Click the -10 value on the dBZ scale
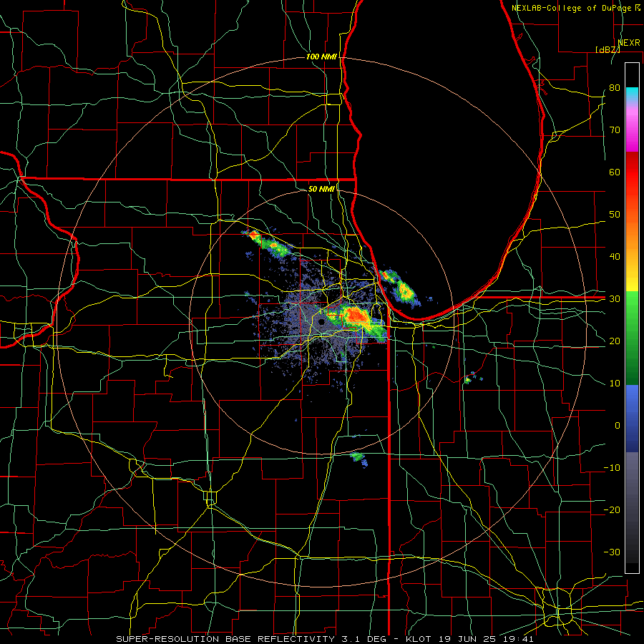 [x=612, y=468]
